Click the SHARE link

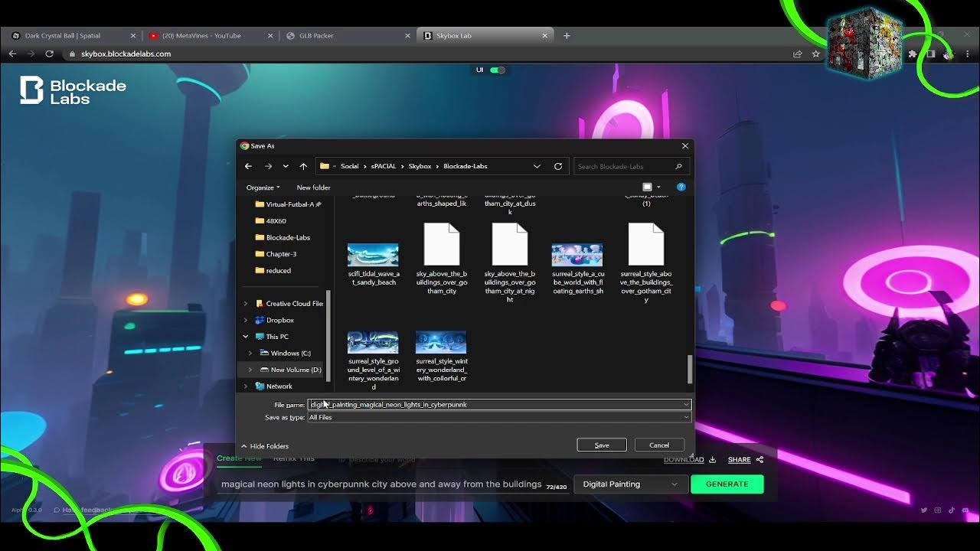745,460
